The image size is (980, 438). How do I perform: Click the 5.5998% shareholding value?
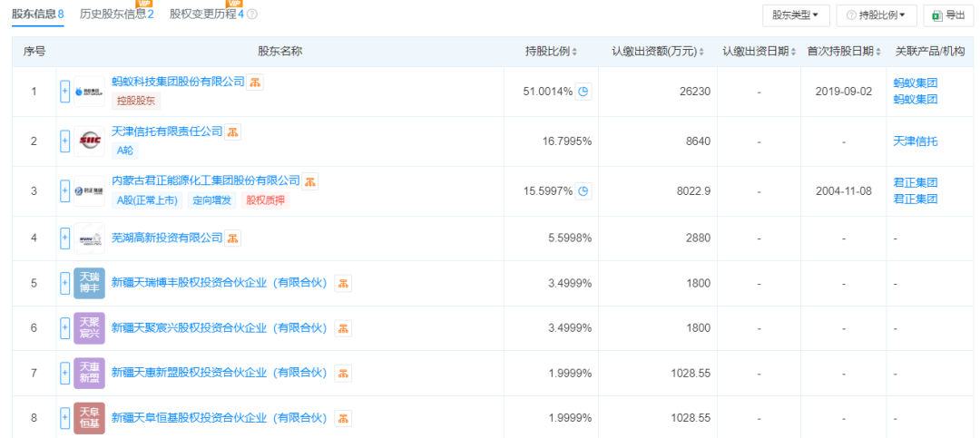click(x=569, y=238)
